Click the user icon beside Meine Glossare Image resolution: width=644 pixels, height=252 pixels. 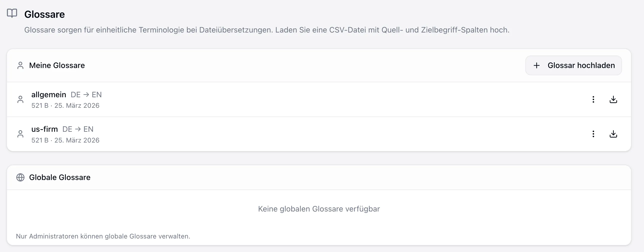20,65
